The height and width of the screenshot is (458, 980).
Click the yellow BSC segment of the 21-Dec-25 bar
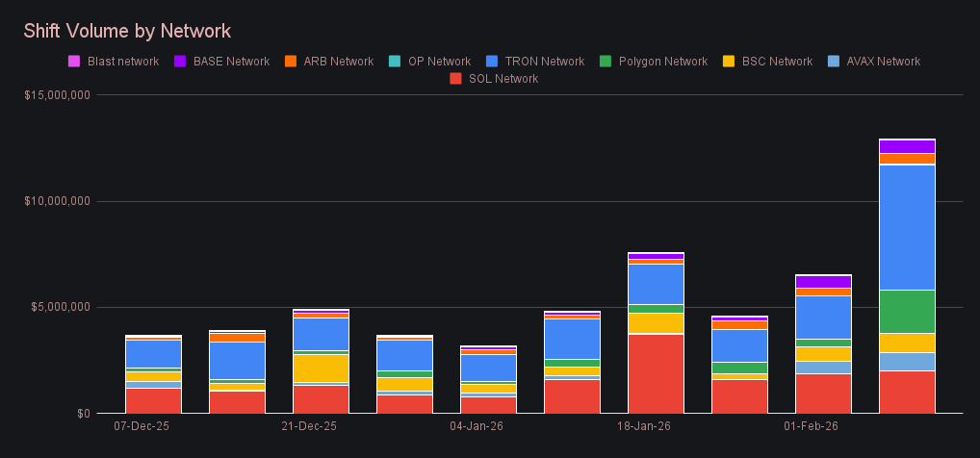[321, 368]
